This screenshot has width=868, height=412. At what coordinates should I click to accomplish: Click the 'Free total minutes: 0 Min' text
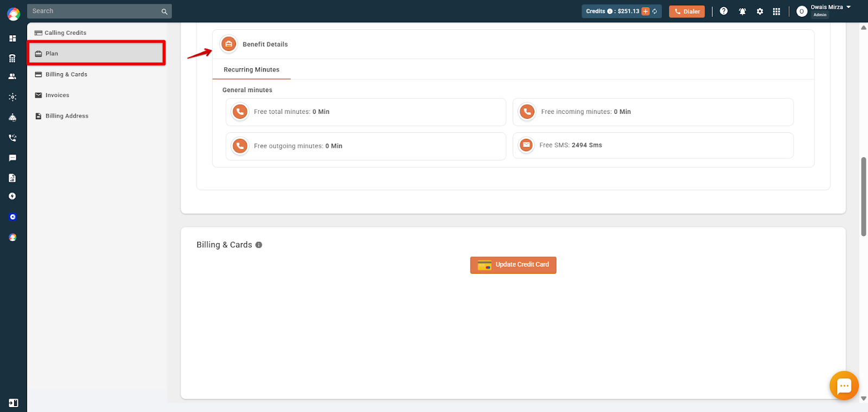(x=292, y=112)
